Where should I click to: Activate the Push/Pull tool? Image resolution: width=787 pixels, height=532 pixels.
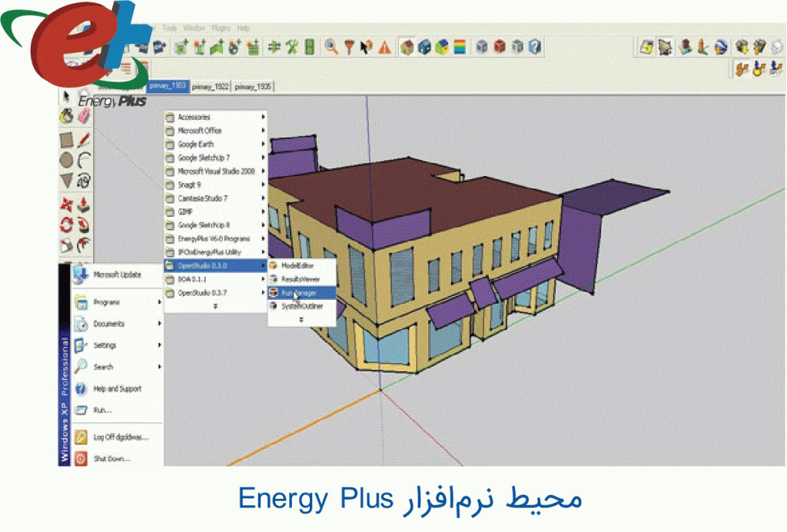coord(84,204)
